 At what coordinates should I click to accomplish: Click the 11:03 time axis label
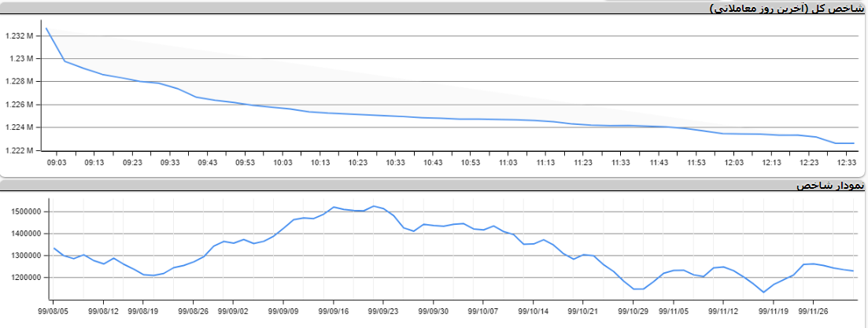508,163
